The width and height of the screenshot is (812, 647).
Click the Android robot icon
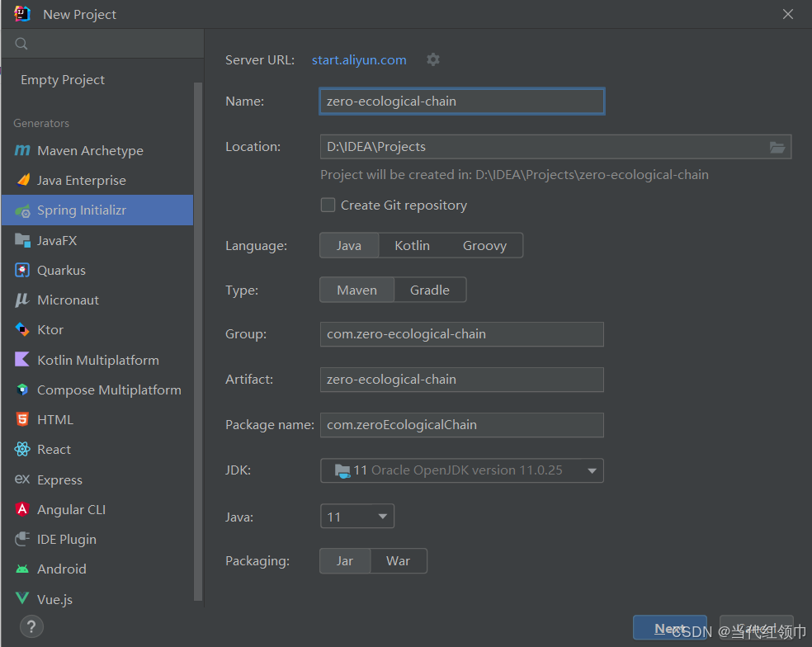[22, 569]
